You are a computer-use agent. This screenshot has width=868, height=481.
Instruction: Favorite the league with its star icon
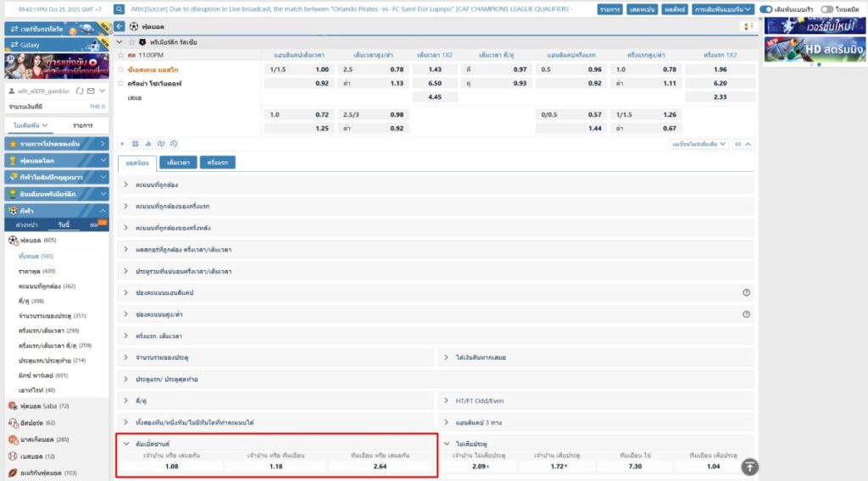(132, 41)
